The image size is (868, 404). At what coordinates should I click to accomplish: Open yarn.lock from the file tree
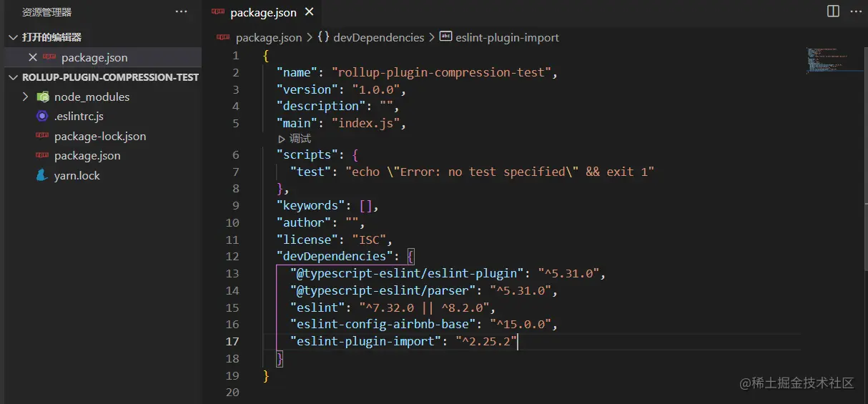(77, 175)
